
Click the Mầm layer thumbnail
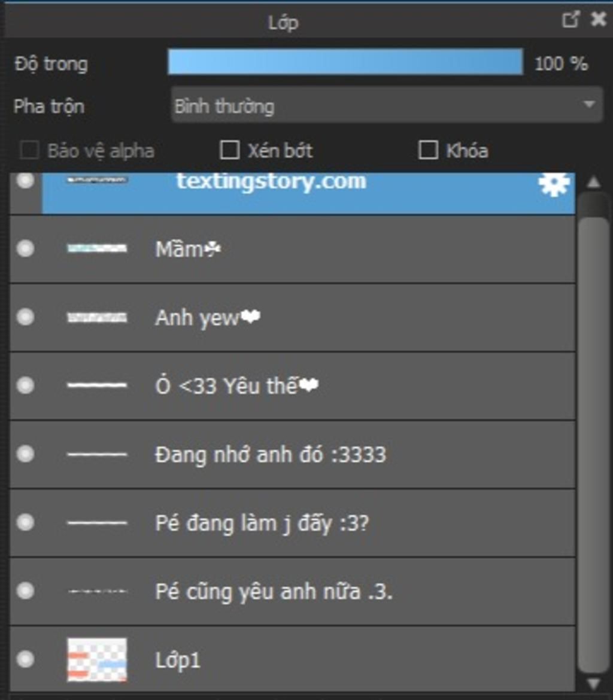97,248
